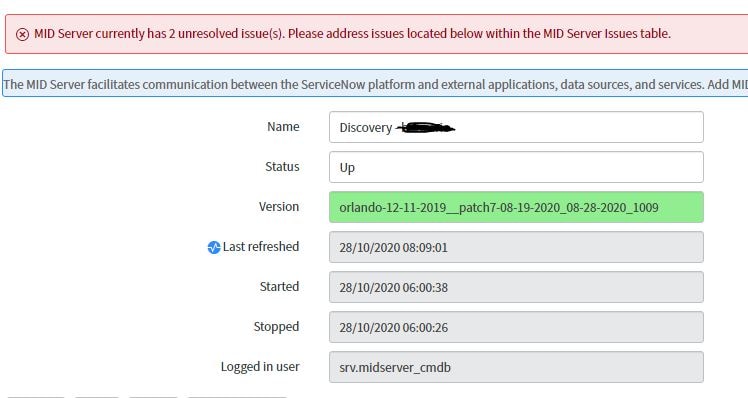748x398 pixels.
Task: Click the Stopped timestamp field
Action: [516, 327]
